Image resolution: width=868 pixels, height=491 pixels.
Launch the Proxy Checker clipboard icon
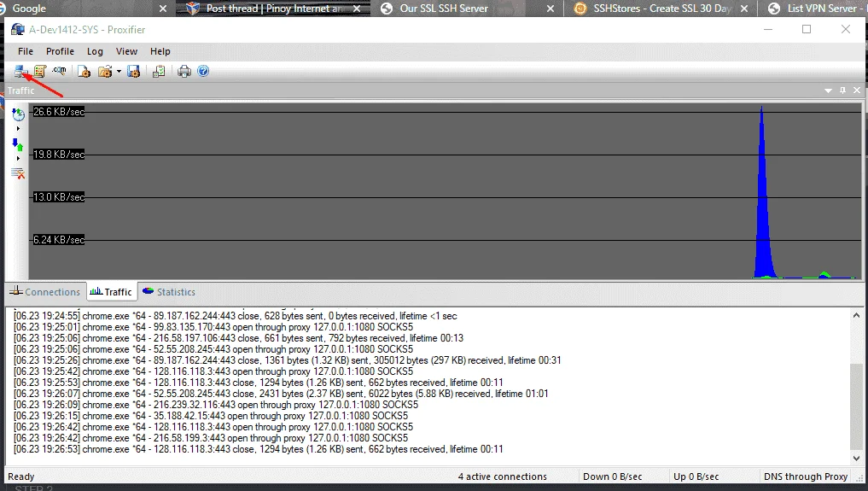click(159, 72)
